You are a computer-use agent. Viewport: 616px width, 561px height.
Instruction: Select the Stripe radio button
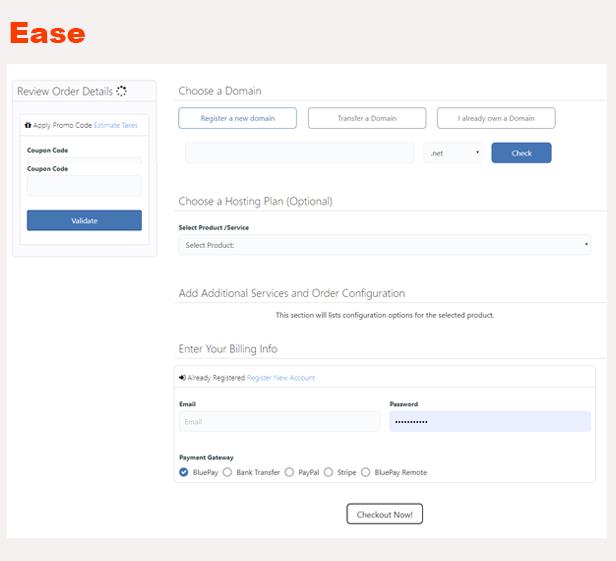coord(328,472)
